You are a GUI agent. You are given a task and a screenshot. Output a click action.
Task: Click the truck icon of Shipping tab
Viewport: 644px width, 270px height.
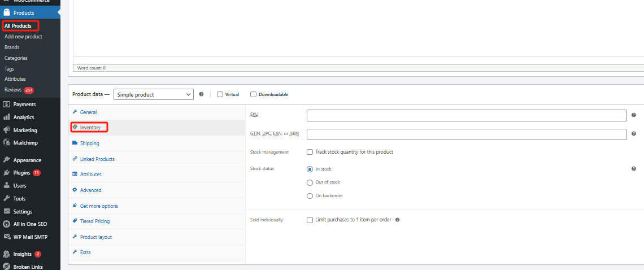[x=75, y=143]
